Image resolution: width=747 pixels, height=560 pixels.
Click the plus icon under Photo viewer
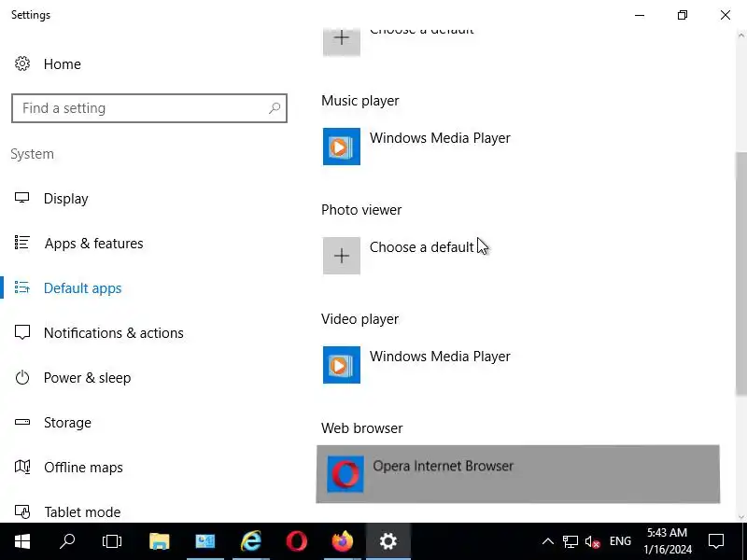coord(342,256)
